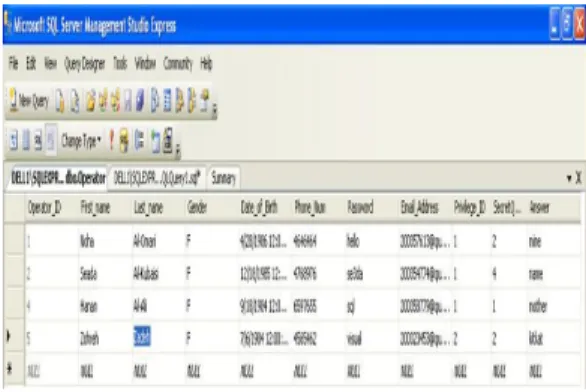This screenshot has height=392, width=586.
Task: Click the Email_Address column header
Action: [425, 207]
